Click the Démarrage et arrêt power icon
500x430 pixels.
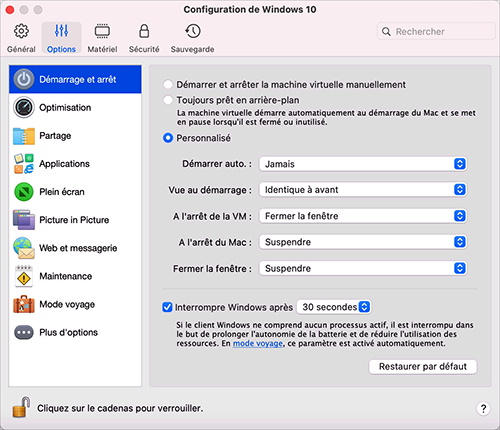[x=24, y=79]
